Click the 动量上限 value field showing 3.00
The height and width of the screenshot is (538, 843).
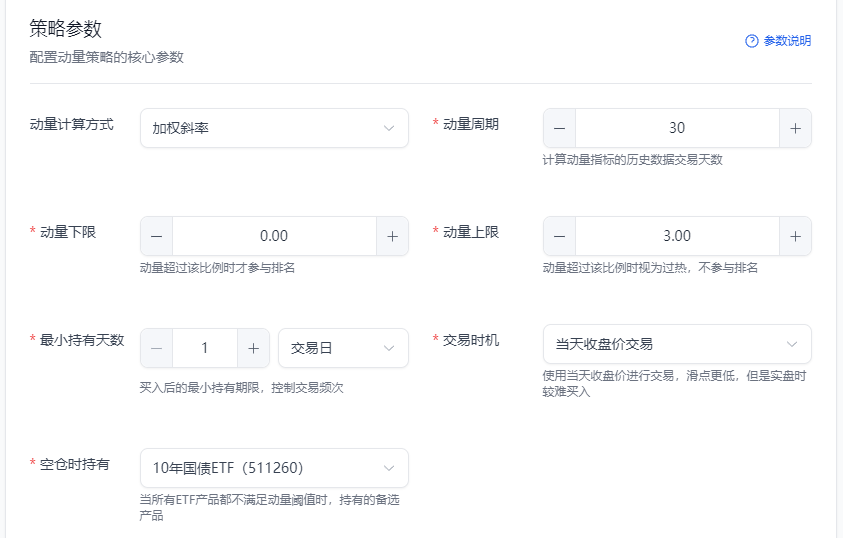coord(677,236)
